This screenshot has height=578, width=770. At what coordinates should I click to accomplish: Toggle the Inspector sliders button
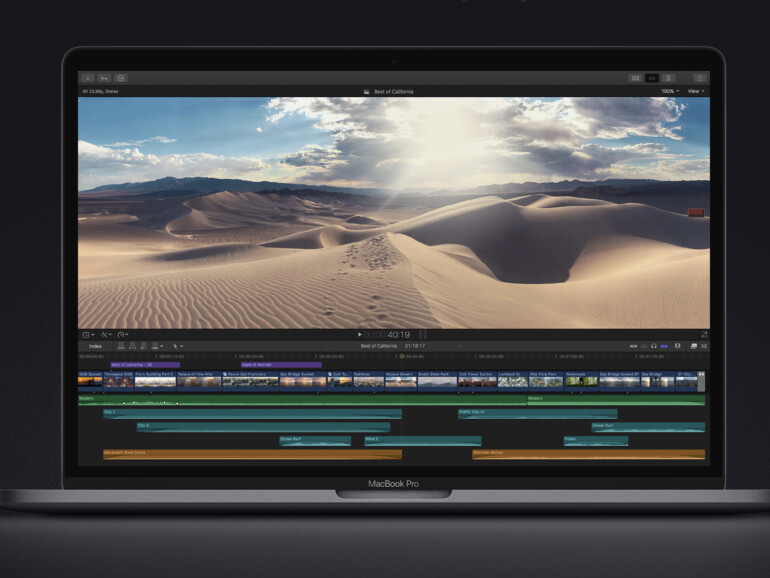click(668, 78)
